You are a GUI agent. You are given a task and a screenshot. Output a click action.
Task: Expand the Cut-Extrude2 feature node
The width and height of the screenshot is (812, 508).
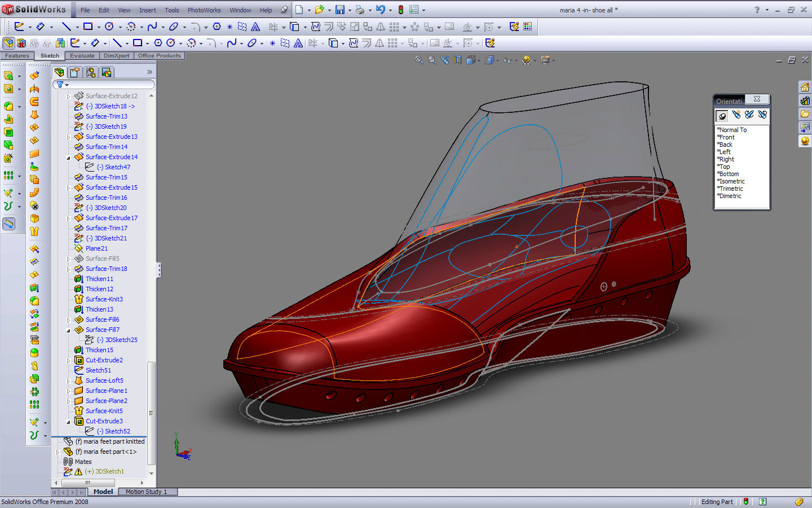(69, 361)
